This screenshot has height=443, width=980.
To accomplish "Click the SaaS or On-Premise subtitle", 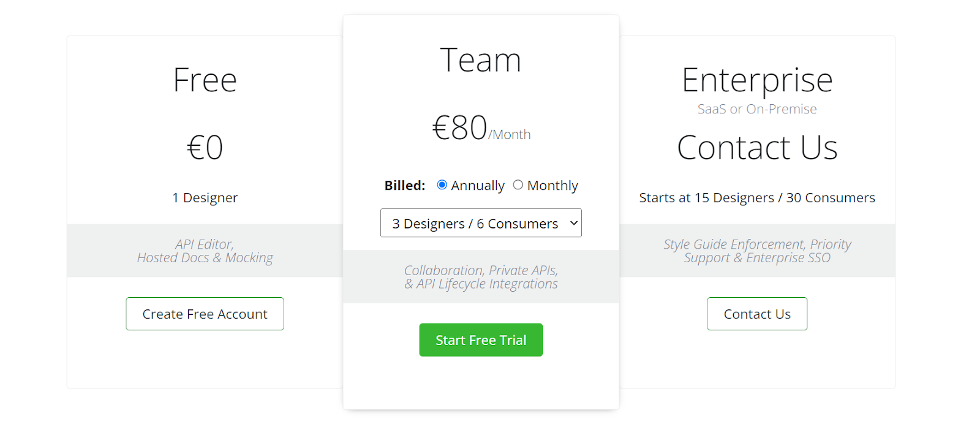I will (757, 109).
